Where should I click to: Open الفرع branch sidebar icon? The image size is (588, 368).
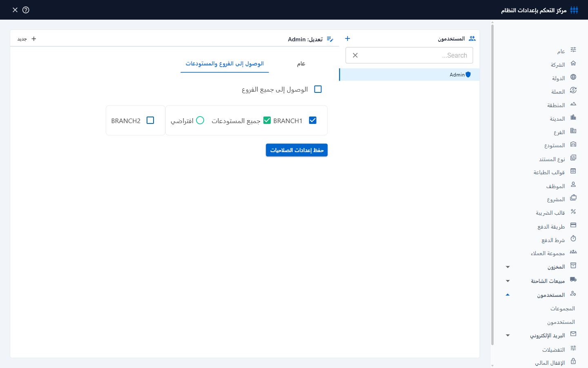tap(573, 131)
